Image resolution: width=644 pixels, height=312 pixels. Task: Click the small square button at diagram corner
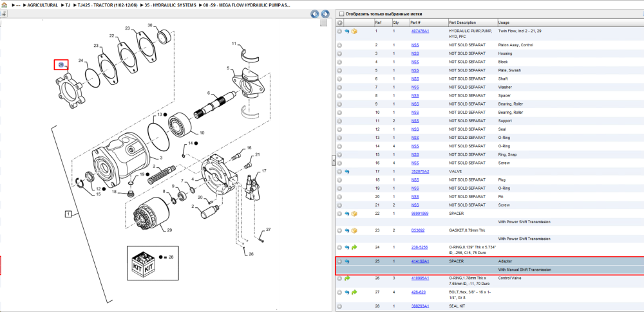click(x=324, y=23)
